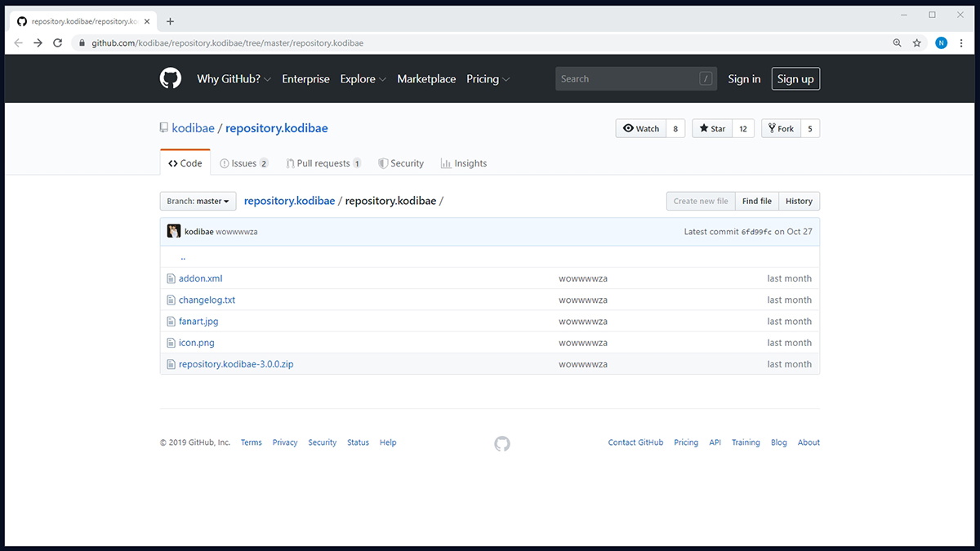The height and width of the screenshot is (551, 980).
Task: Click the file icon beside changelog.txt
Action: pos(171,300)
